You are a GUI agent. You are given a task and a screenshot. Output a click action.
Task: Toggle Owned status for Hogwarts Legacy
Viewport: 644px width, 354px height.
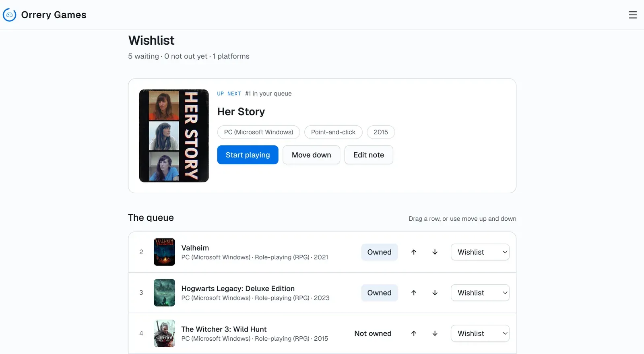[x=379, y=293]
